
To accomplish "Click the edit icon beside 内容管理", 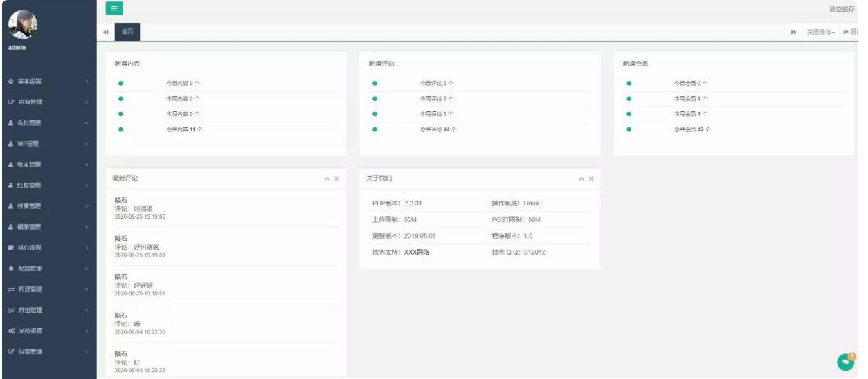I will (x=12, y=102).
